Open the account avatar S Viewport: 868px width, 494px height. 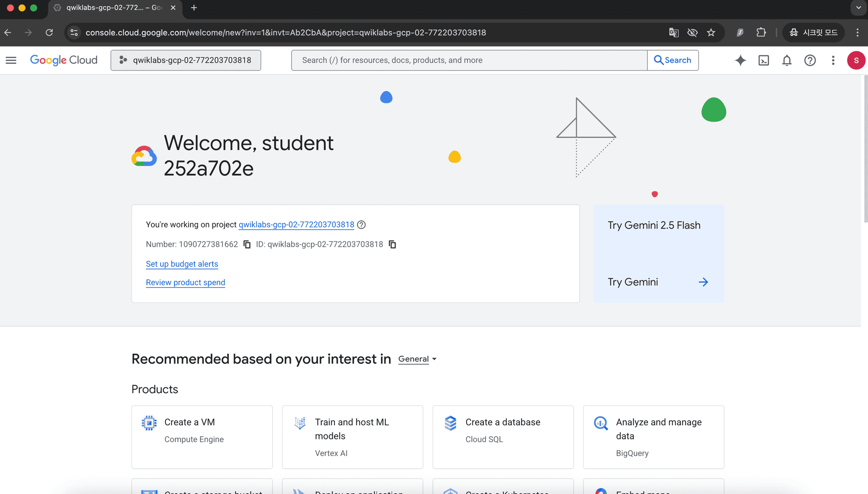pyautogui.click(x=856, y=60)
